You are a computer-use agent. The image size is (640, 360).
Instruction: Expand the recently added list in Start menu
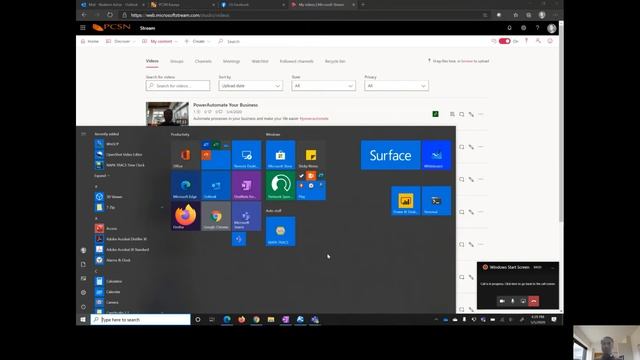coord(102,176)
